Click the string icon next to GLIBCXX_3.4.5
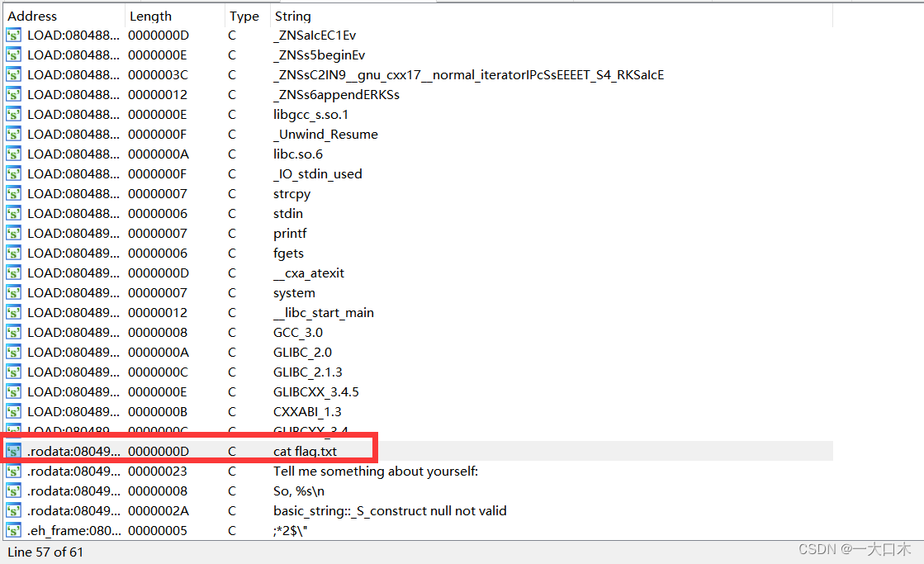Screen dimensions: 924x564 (13, 391)
